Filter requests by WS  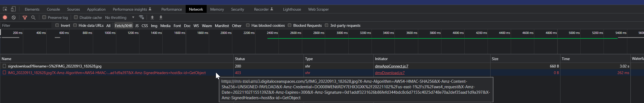(x=196, y=26)
